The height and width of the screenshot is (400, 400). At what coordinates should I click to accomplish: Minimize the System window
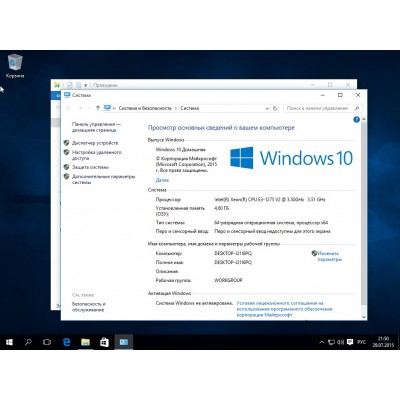pos(323,95)
